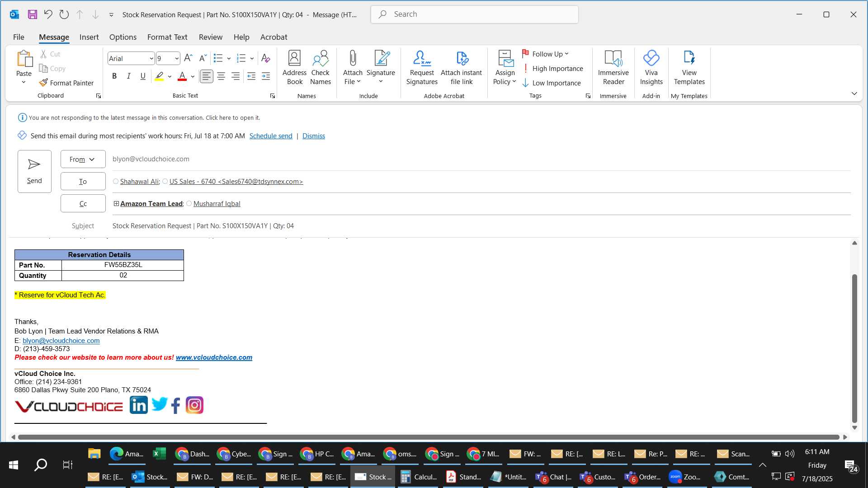
Task: Open the Search box in the title bar
Action: (474, 14)
